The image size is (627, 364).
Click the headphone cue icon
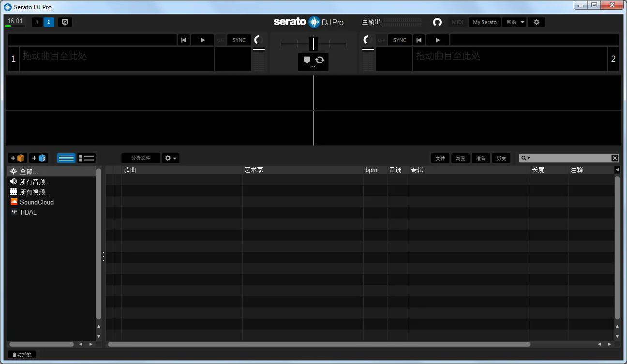pos(437,22)
